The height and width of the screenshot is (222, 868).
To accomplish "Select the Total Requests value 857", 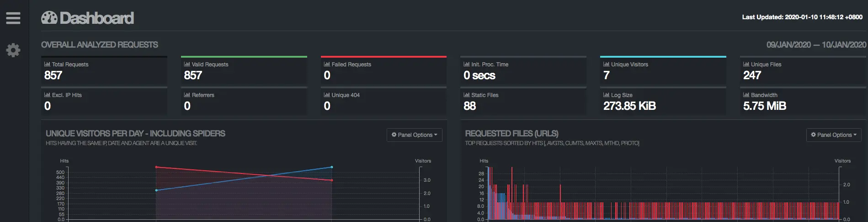I will click(x=53, y=75).
